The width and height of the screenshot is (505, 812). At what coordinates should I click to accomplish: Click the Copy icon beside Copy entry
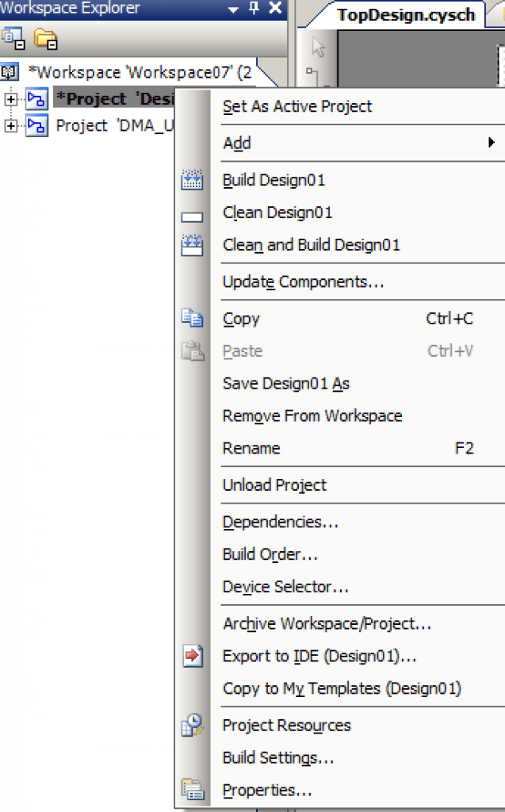pos(192,318)
